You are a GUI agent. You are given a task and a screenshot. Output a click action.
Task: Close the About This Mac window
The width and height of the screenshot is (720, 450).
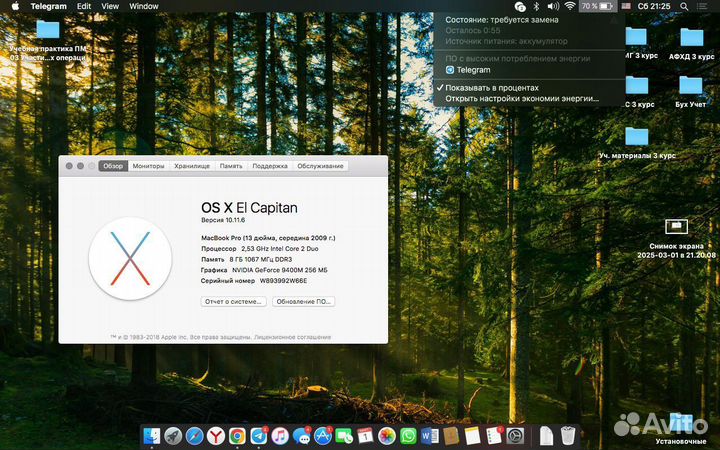click(69, 166)
